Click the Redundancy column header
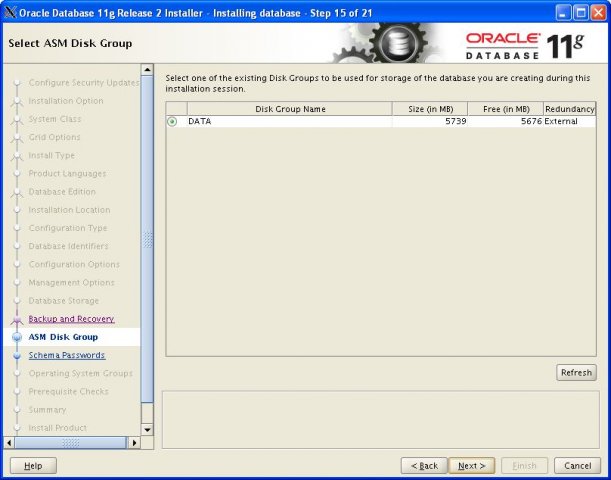Screen dimensions: 611x480 [x=570, y=109]
